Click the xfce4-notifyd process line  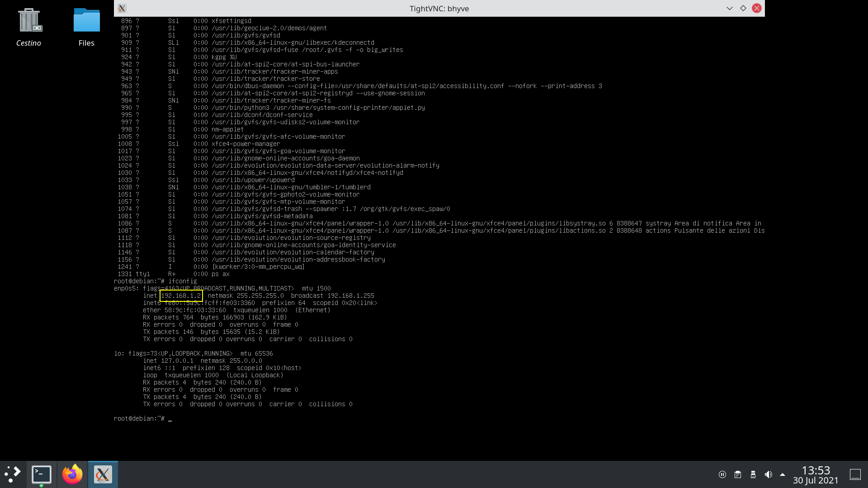pyautogui.click(x=260, y=173)
